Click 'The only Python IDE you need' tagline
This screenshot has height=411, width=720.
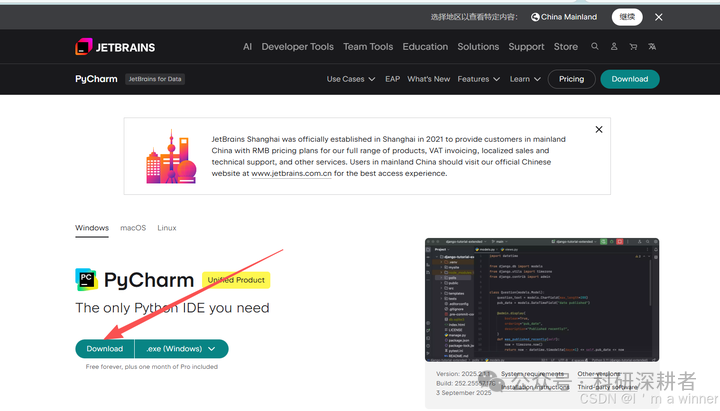(172, 308)
